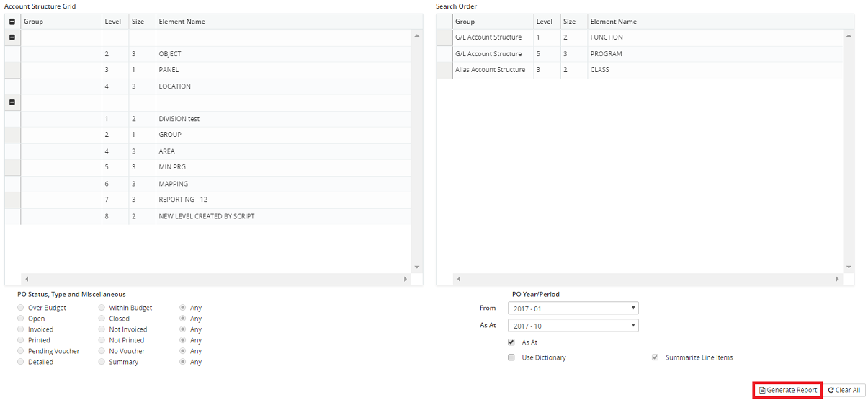Sort by Element Name column in Account Structure Grid
Image resolution: width=868 pixels, height=400 pixels.
point(182,22)
